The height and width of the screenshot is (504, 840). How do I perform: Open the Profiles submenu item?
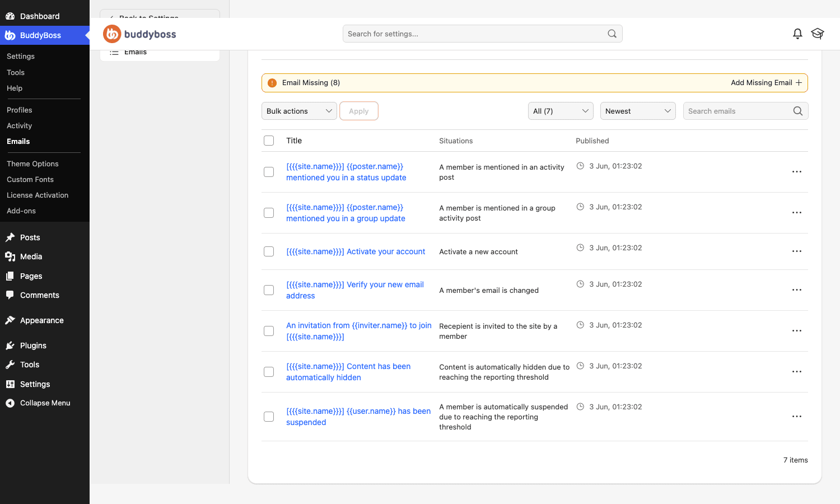coord(20,110)
